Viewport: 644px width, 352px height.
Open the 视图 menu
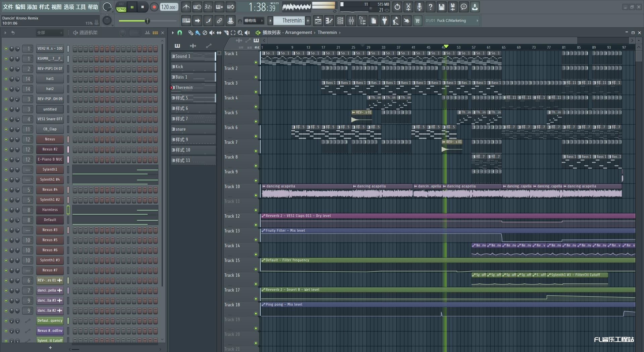pos(56,7)
